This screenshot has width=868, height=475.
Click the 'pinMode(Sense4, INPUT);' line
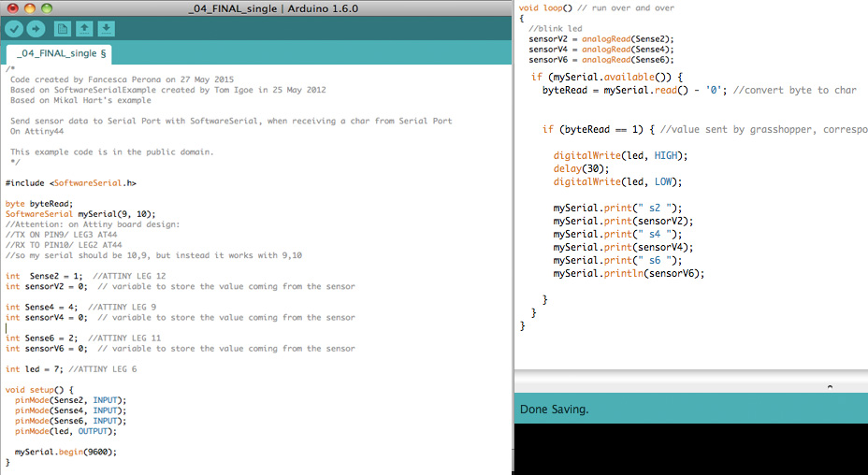click(x=71, y=410)
